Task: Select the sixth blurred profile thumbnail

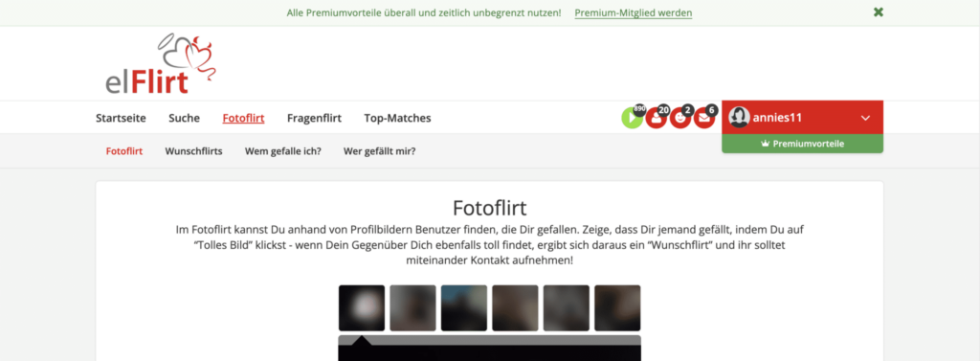Action: (x=617, y=307)
